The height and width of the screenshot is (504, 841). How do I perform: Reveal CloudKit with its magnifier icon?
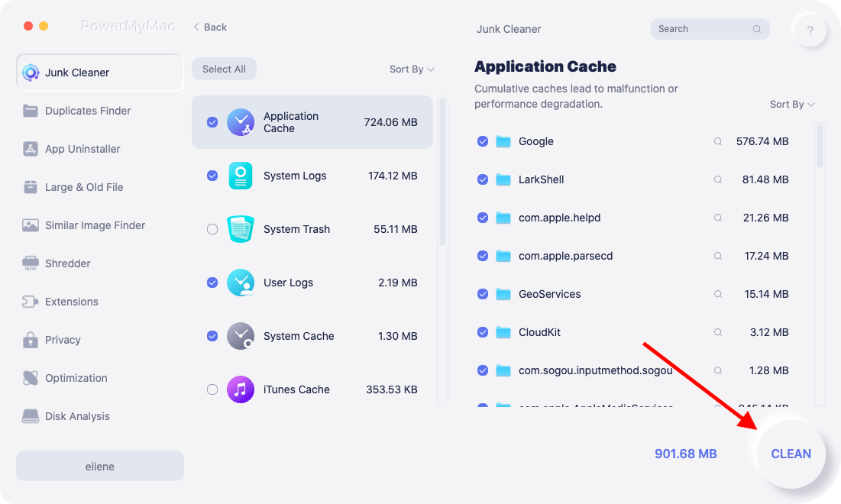click(718, 332)
